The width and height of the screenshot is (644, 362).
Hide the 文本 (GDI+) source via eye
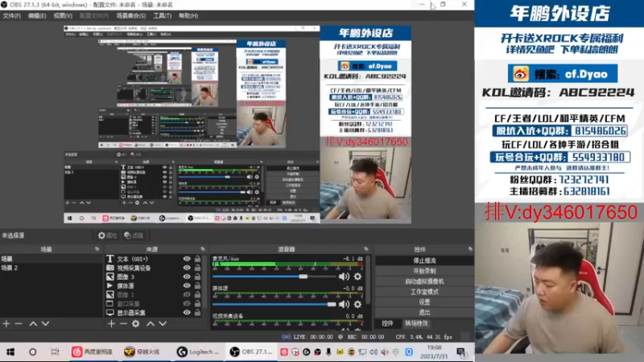pyautogui.click(x=187, y=258)
